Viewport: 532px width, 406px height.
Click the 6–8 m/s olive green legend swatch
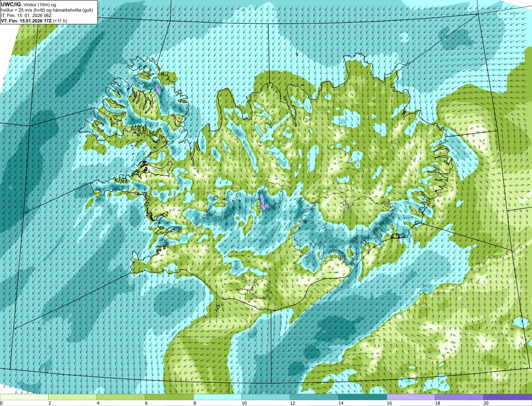click(x=170, y=397)
